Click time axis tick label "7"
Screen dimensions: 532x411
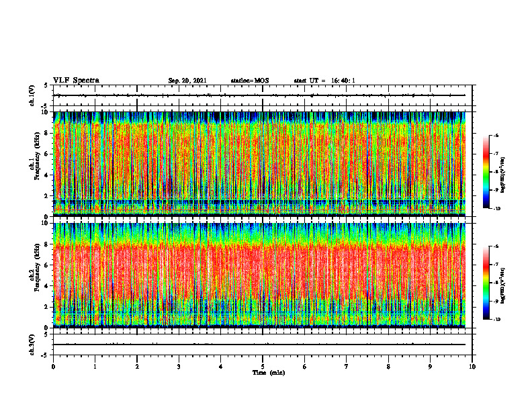point(347,367)
